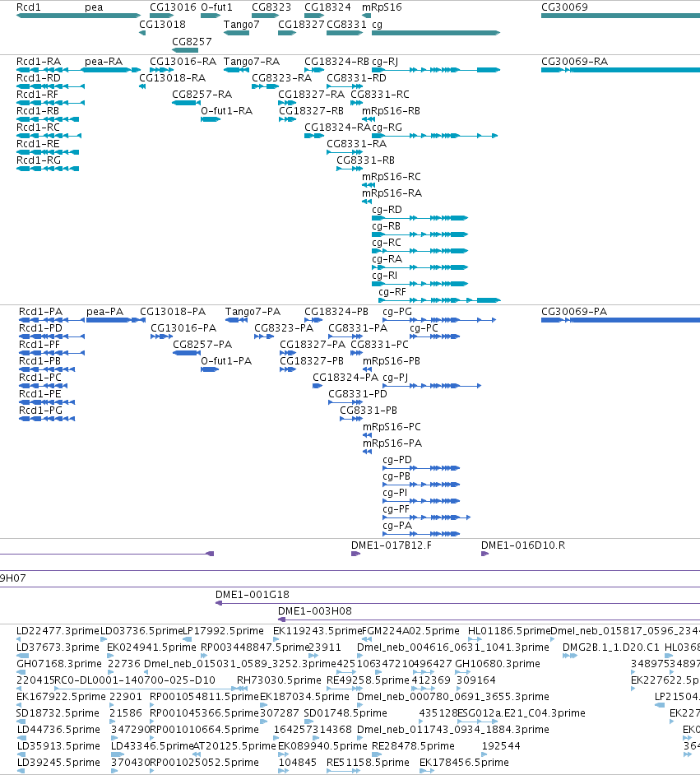
Task: Select the DME1-001G18 clone label
Action: pyautogui.click(x=253, y=595)
